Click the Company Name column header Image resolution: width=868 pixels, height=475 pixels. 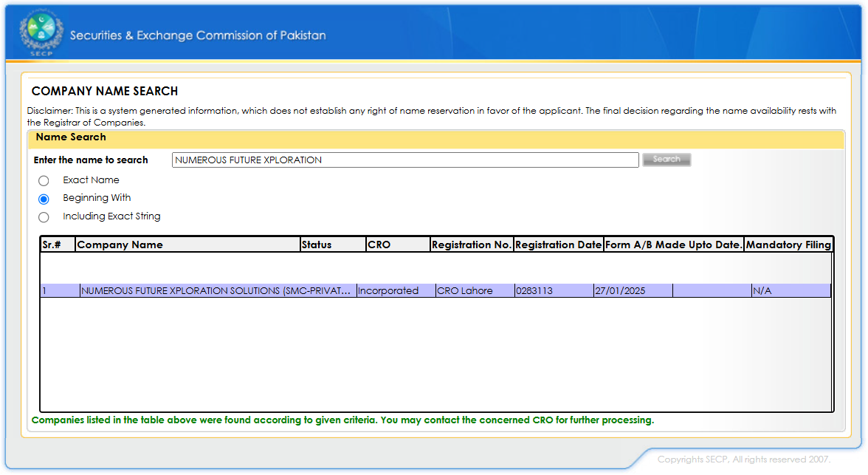(187, 245)
